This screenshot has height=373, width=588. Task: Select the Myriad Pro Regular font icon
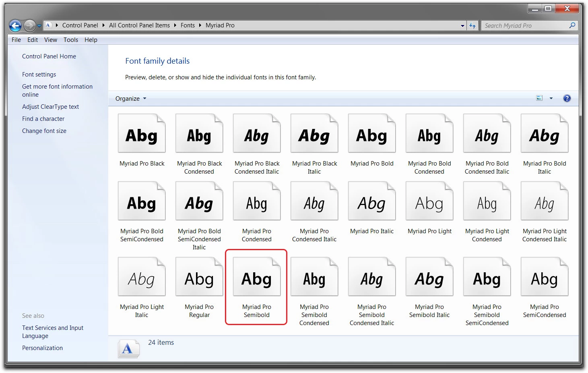199,277
